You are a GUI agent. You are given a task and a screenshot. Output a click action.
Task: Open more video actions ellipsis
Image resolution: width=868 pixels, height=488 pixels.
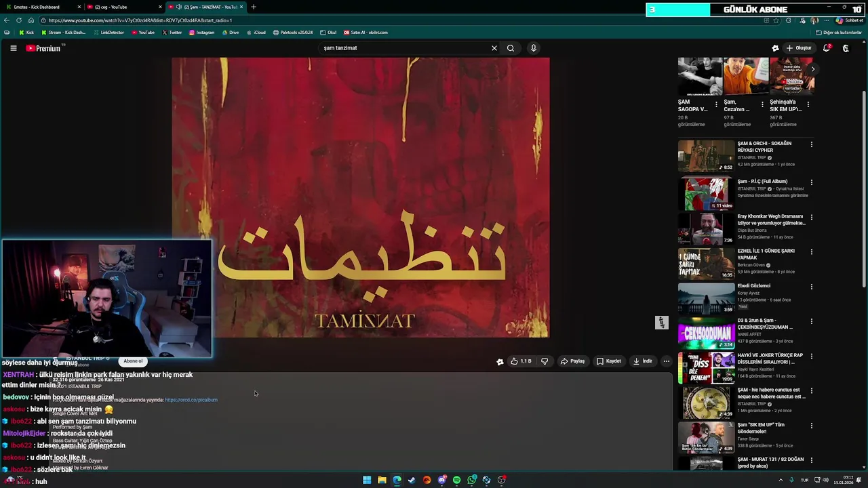(x=666, y=361)
